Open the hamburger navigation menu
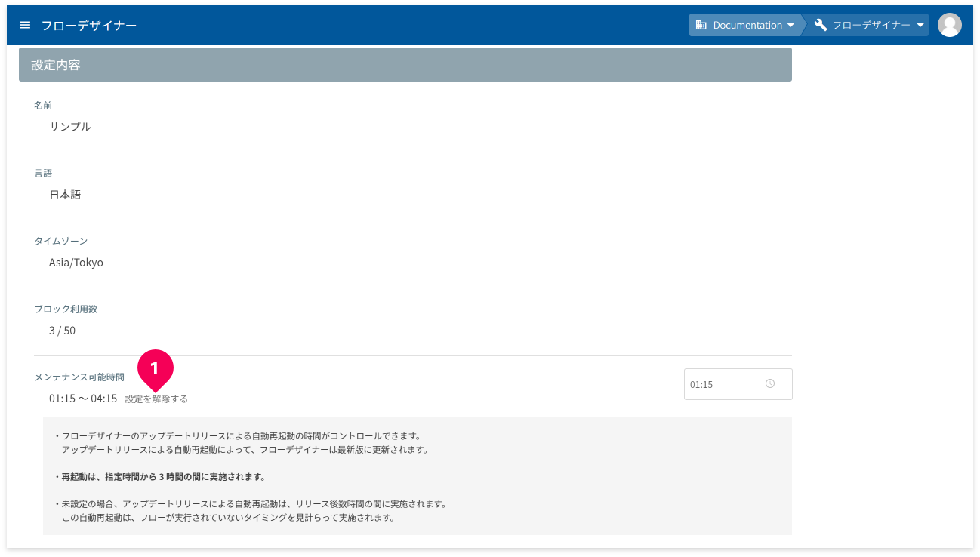Viewport: 980px width, 557px height. [x=25, y=25]
